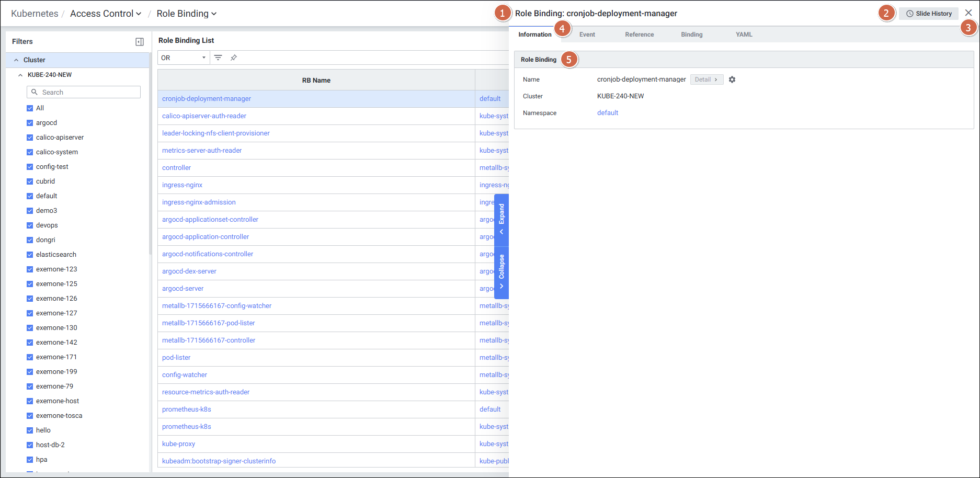Click the Collapse slide panel handle

click(502, 272)
